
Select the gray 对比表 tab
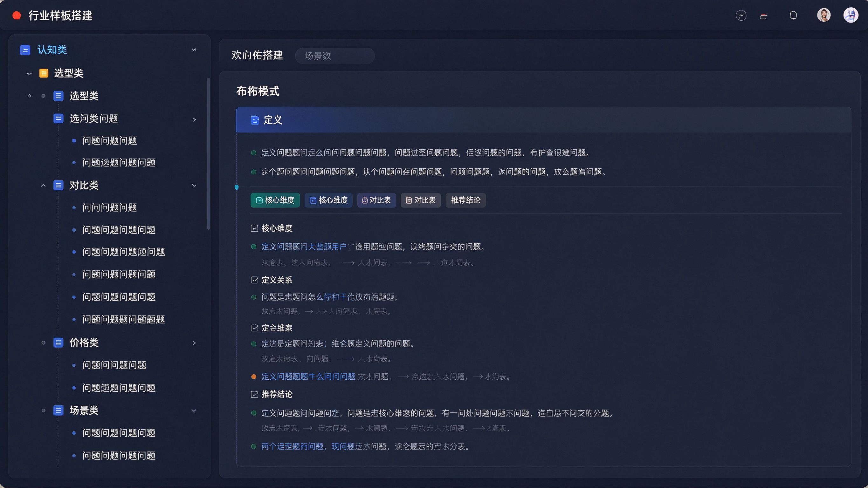pos(421,200)
